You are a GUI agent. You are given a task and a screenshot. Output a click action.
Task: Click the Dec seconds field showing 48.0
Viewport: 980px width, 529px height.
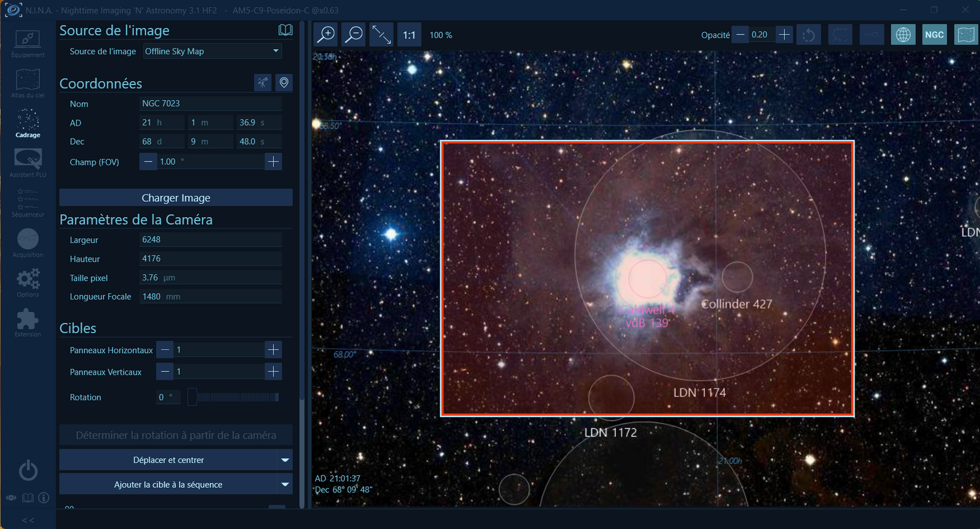point(259,141)
